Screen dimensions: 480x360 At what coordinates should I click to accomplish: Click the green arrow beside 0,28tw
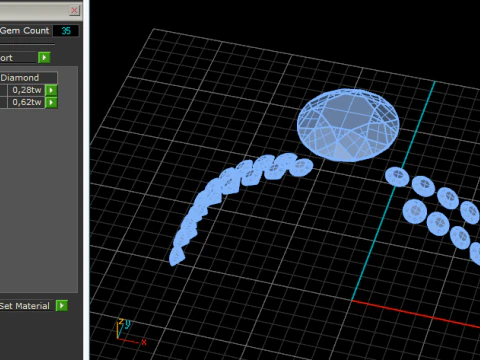pyautogui.click(x=51, y=90)
